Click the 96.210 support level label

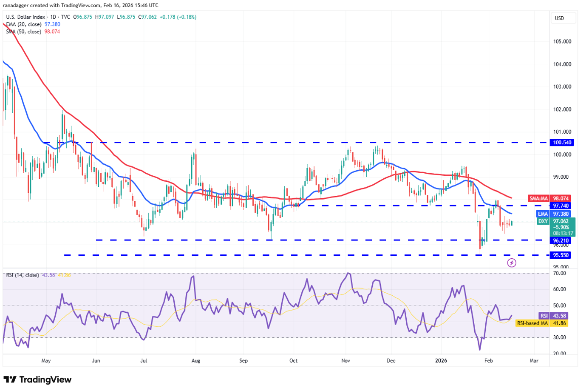tap(562, 240)
